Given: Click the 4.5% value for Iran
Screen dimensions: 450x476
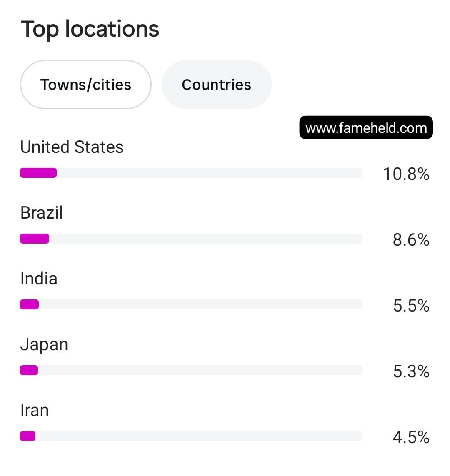Looking at the screenshot, I should pyautogui.click(x=411, y=437).
